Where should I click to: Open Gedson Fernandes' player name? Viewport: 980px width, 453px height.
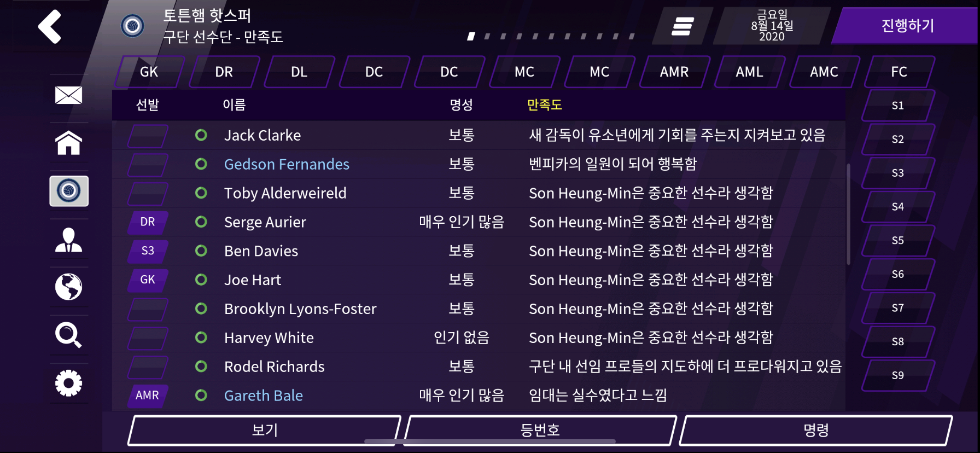[287, 164]
